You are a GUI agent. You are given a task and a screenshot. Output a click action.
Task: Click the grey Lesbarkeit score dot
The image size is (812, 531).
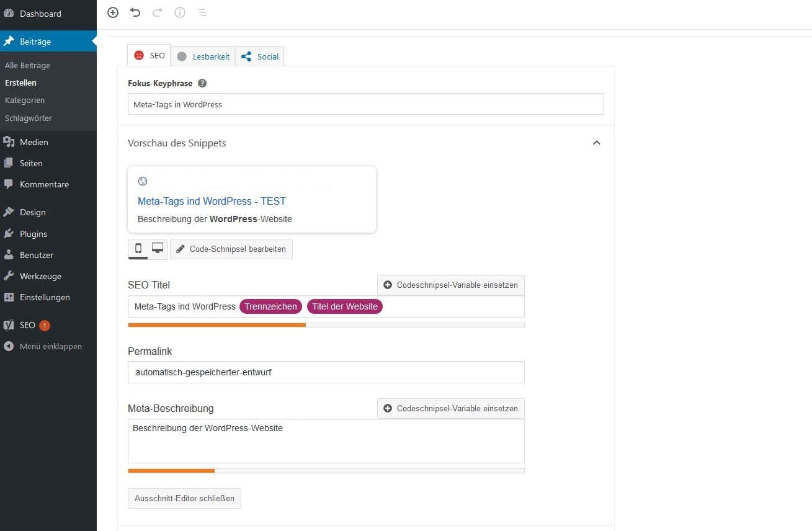click(182, 56)
